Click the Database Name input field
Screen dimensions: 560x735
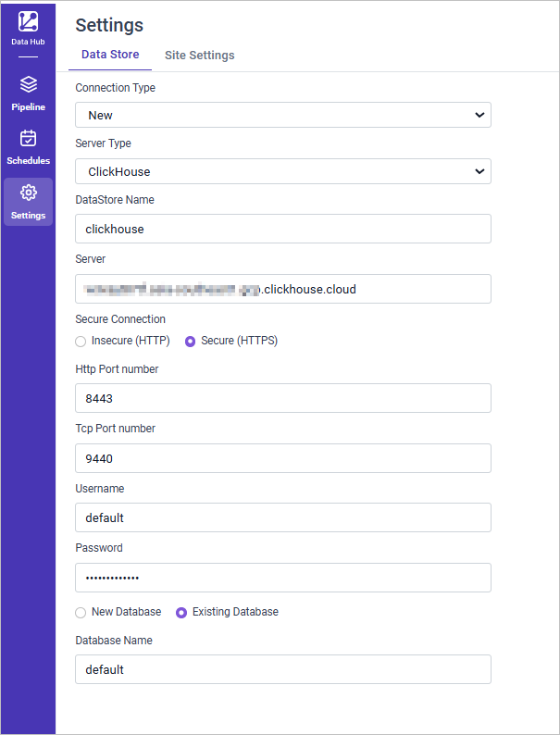[x=282, y=669]
